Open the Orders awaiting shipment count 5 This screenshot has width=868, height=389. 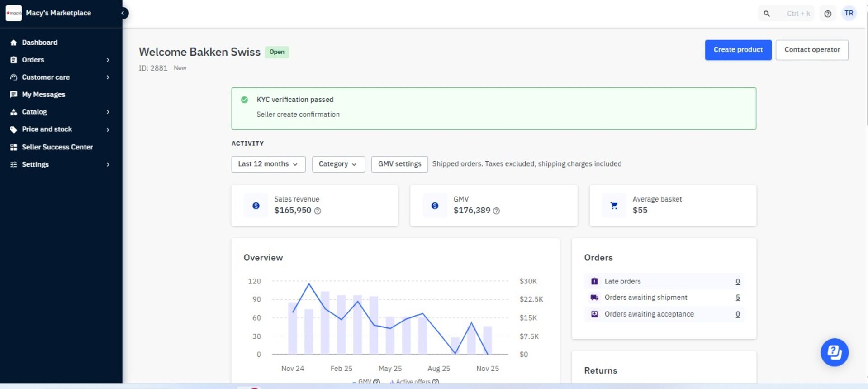pos(738,298)
